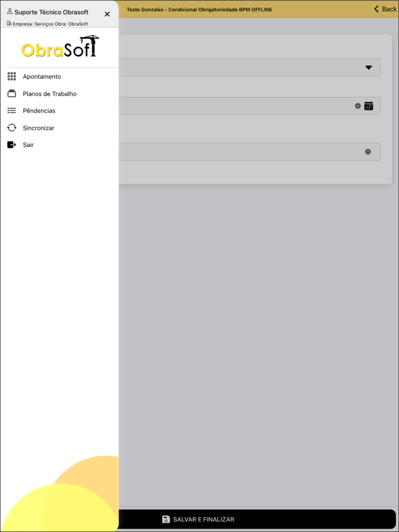Click the Pêndencias list icon

pyautogui.click(x=12, y=110)
